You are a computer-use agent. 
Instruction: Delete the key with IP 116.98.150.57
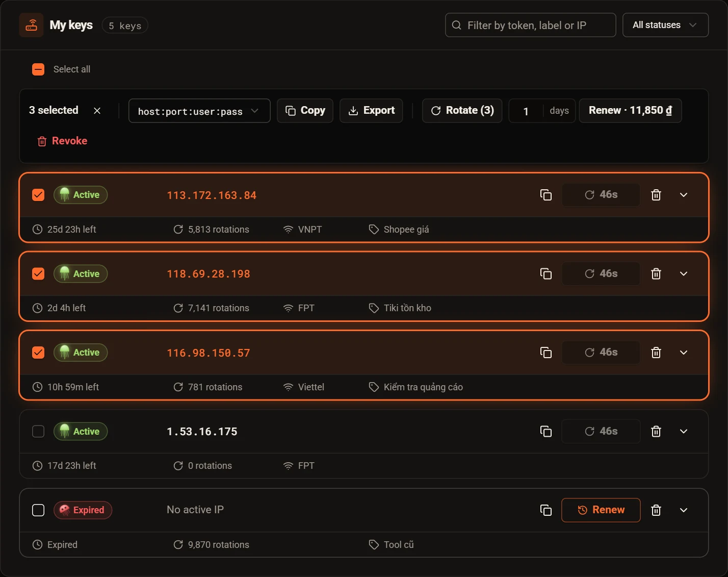[x=656, y=353]
